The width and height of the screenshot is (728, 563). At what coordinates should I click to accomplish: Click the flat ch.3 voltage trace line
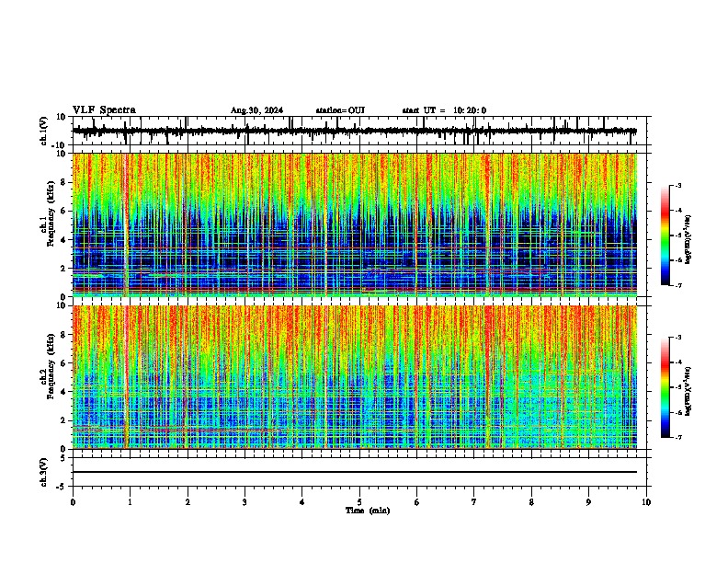coord(355,472)
